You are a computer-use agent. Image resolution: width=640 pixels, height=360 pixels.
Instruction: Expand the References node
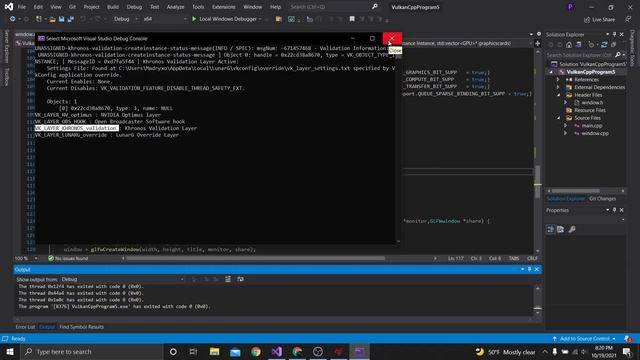(558, 80)
